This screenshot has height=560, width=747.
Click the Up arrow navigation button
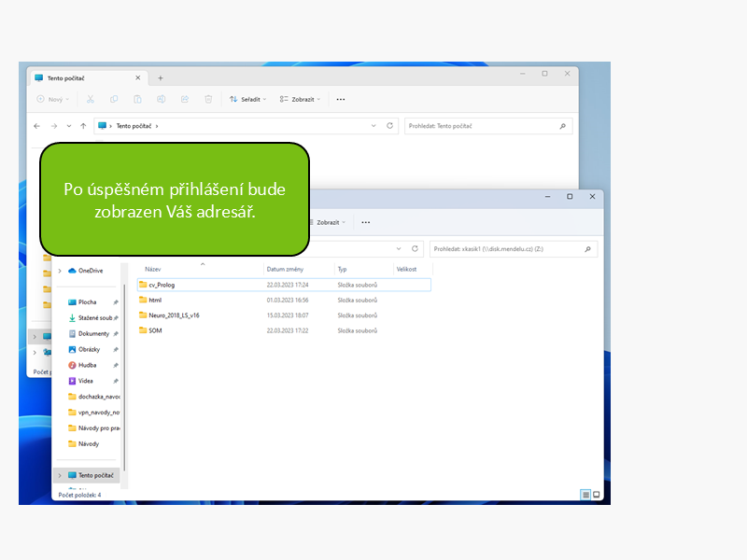(83, 125)
